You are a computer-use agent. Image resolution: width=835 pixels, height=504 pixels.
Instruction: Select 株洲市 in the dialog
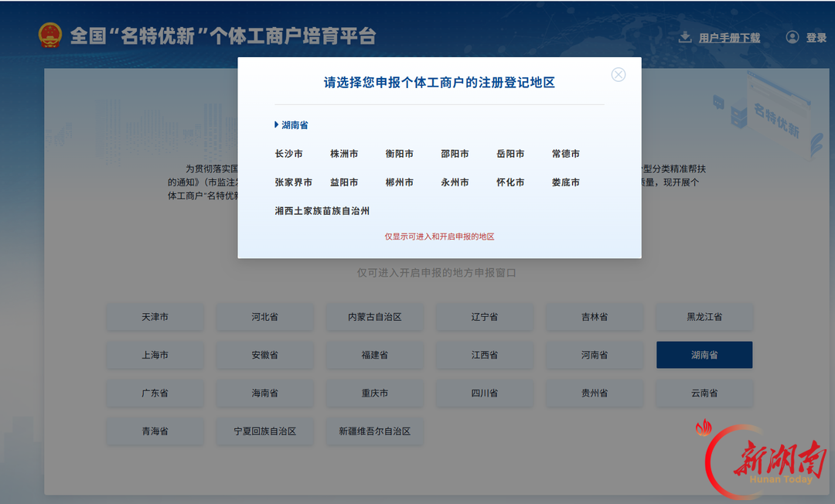tap(344, 154)
